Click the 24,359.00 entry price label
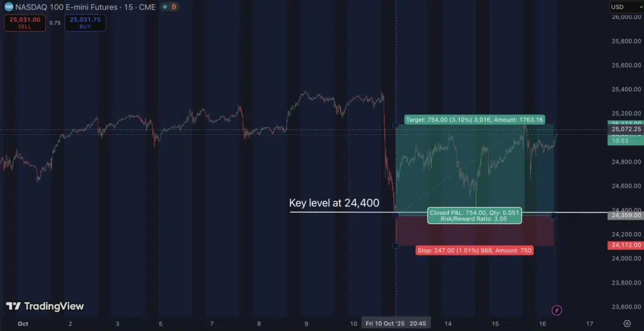Image resolution: width=644 pixels, height=331 pixels. (625, 215)
